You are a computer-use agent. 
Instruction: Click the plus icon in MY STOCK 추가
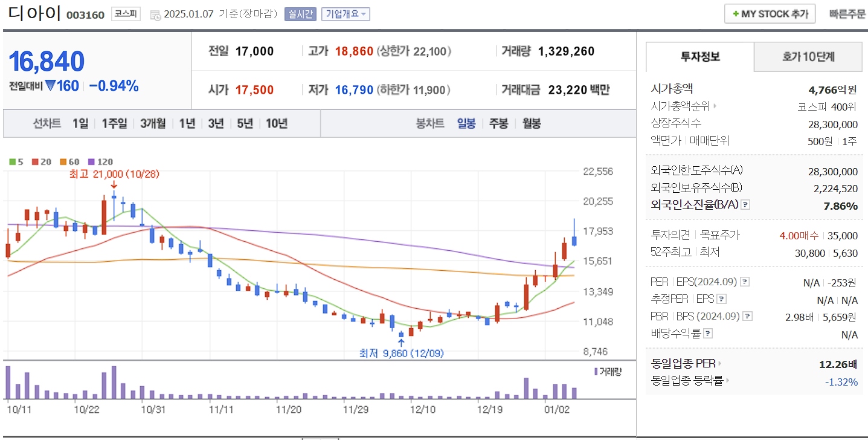click(736, 13)
